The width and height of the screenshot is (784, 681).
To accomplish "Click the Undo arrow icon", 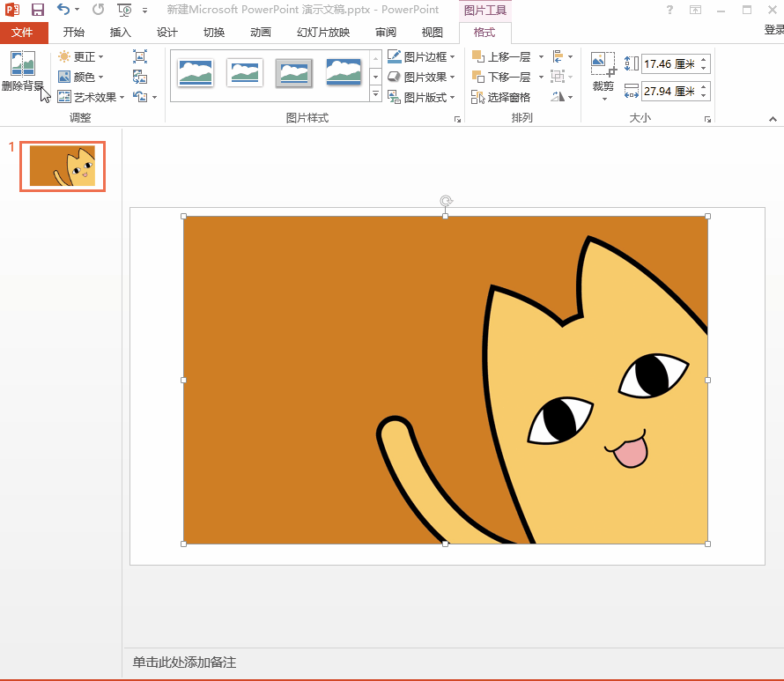I will [63, 10].
